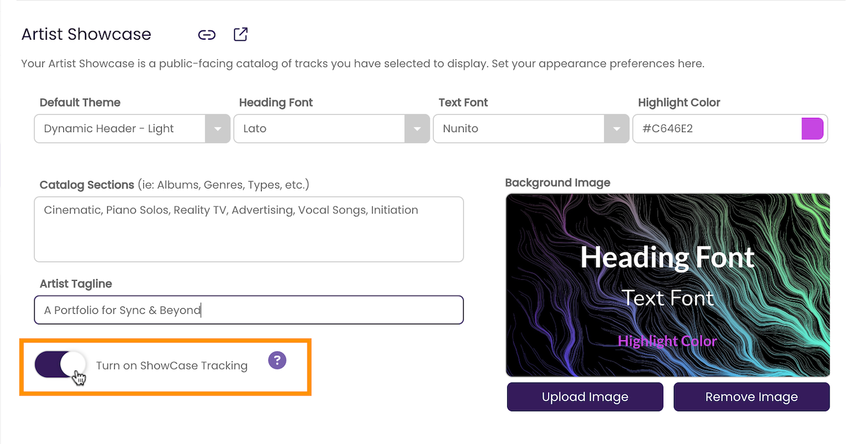
Task: Click the "Nunito" text font value
Action: (461, 129)
